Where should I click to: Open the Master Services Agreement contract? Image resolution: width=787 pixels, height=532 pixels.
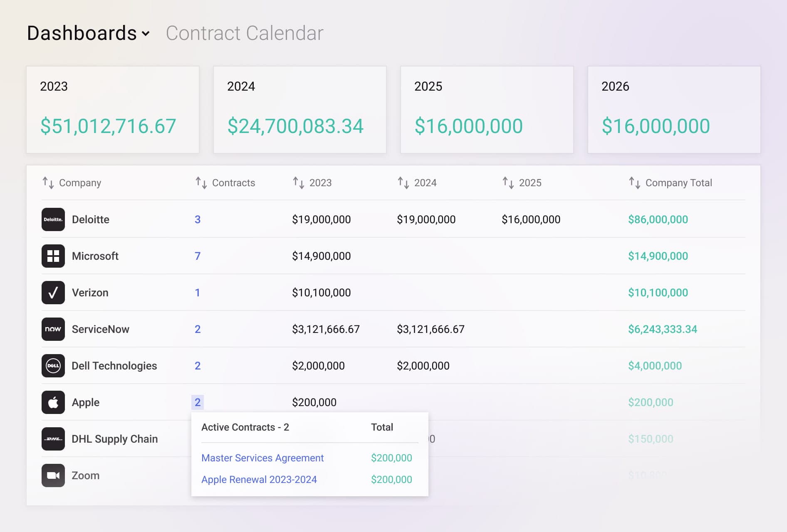[x=262, y=458]
